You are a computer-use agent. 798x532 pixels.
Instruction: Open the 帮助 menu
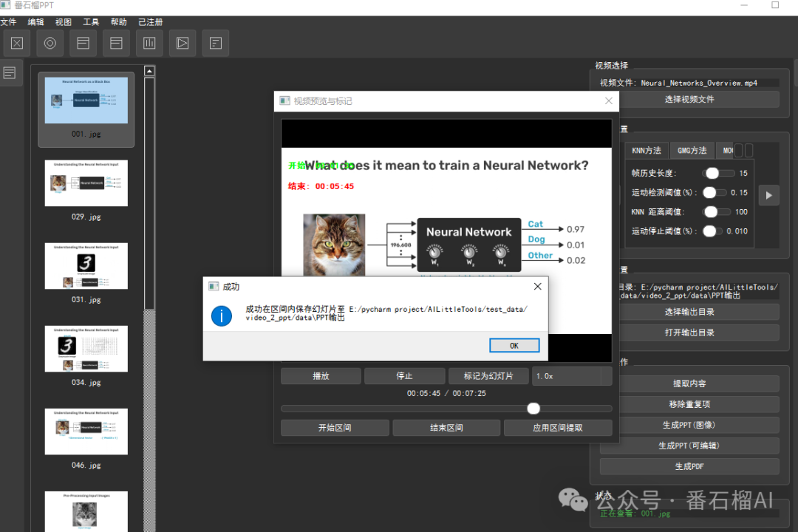pyautogui.click(x=118, y=22)
